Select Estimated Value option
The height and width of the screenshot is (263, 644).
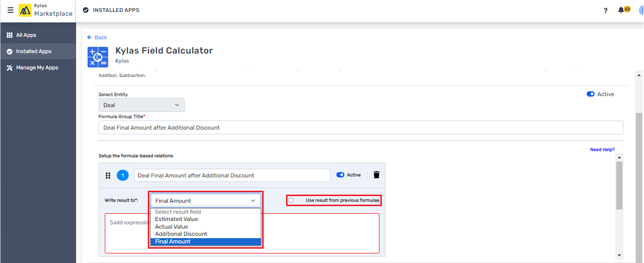[176, 219]
